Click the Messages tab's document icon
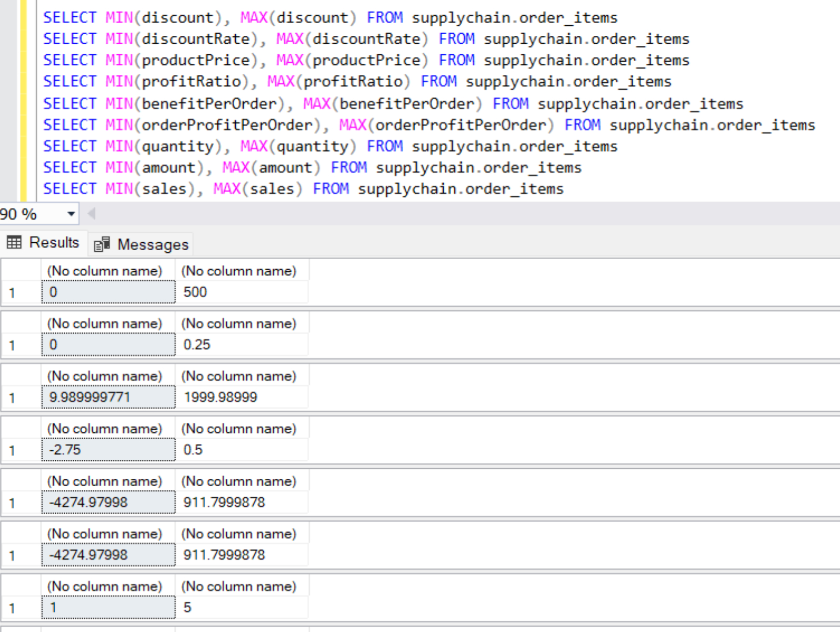The height and width of the screenshot is (632, 840). 102,244
